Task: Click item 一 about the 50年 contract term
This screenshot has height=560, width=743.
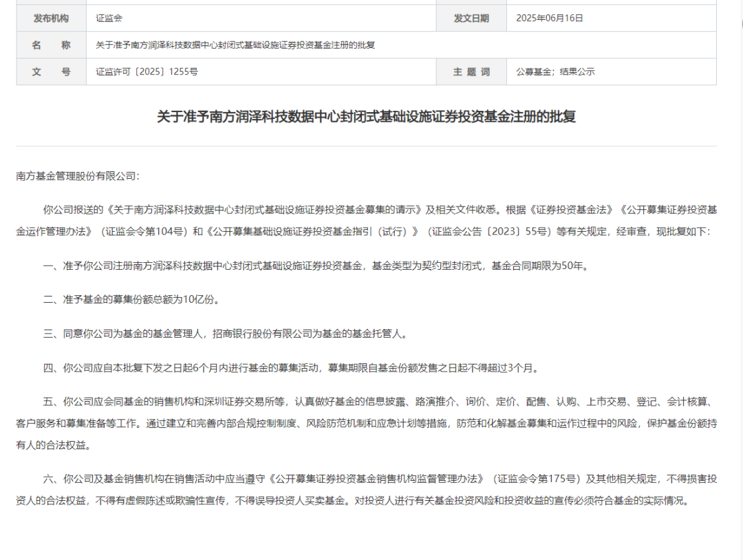Action: (316, 266)
